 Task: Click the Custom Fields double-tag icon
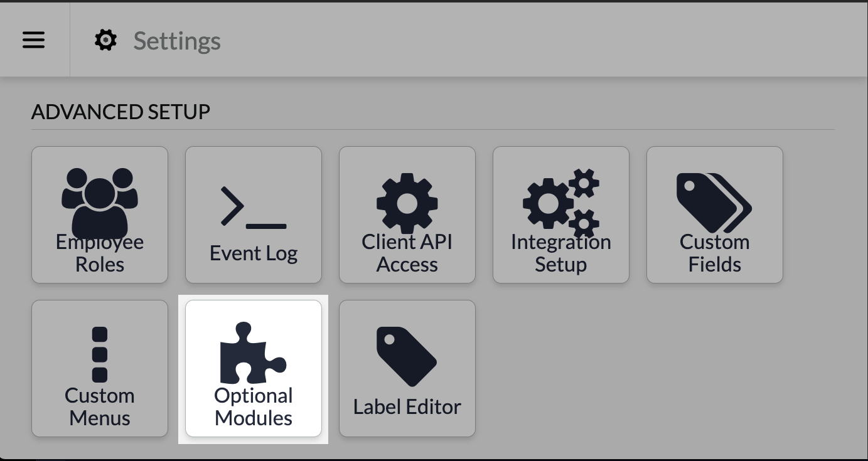(714, 203)
